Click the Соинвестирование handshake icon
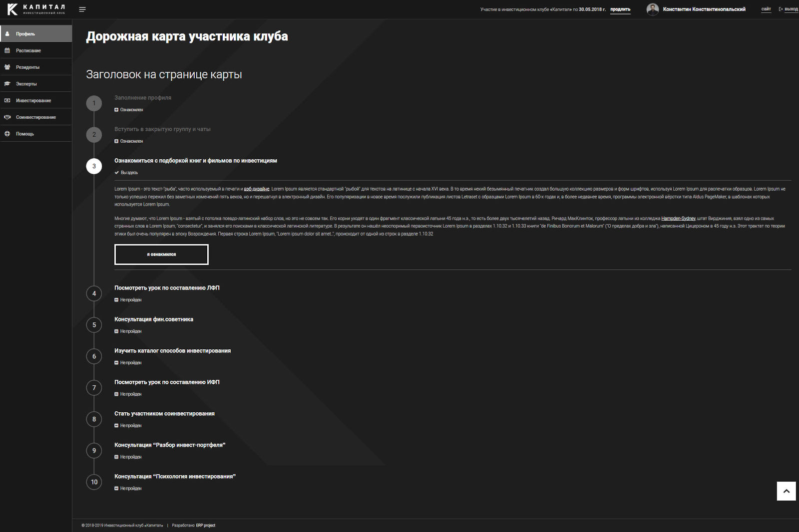The width and height of the screenshot is (799, 532). click(7, 117)
